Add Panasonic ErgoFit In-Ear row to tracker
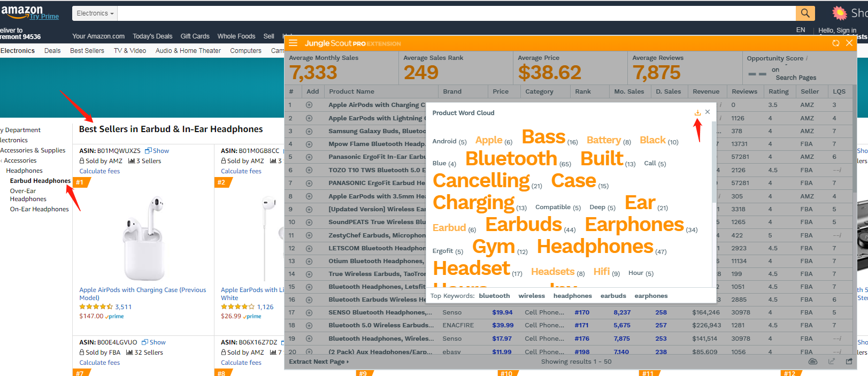The image size is (868, 376). (x=309, y=157)
